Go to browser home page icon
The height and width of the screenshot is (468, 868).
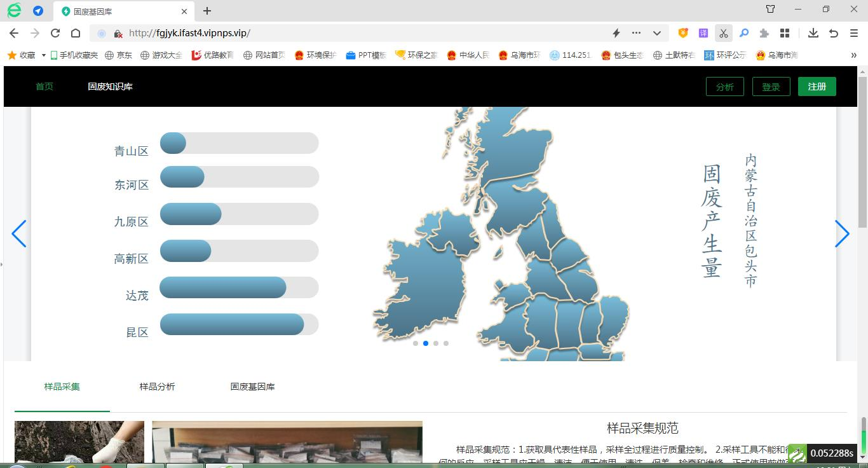(x=76, y=33)
